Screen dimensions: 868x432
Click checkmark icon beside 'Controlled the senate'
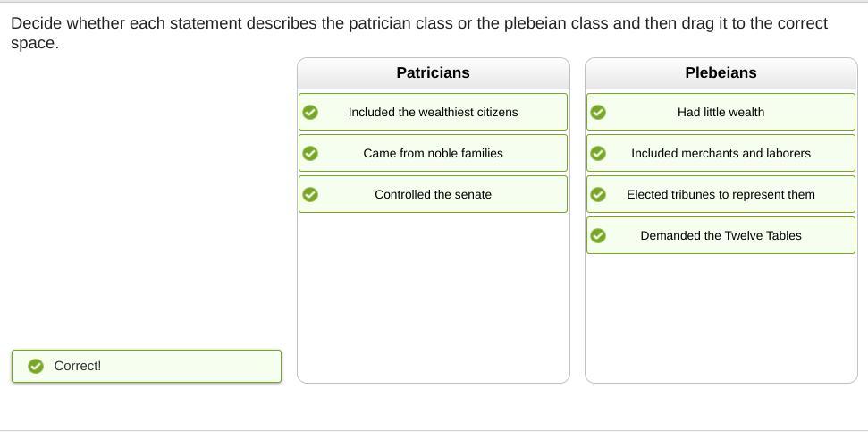310,195
